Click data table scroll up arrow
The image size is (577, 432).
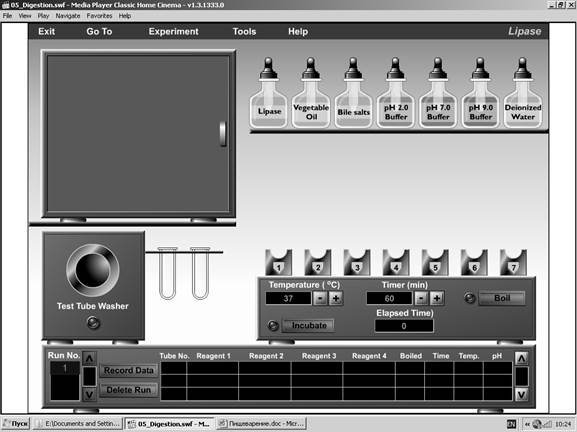click(x=521, y=358)
